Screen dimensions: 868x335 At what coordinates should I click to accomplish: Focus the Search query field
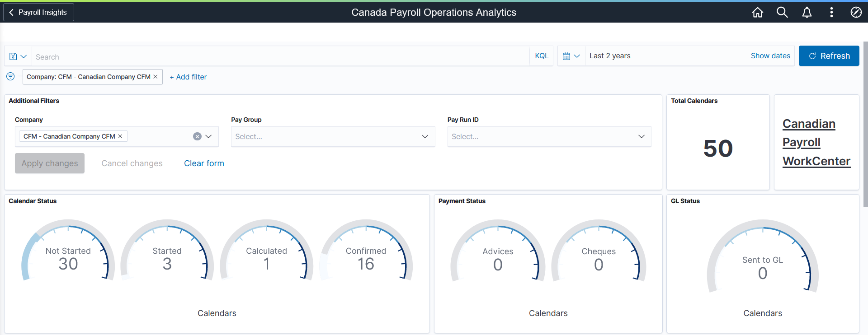280,56
